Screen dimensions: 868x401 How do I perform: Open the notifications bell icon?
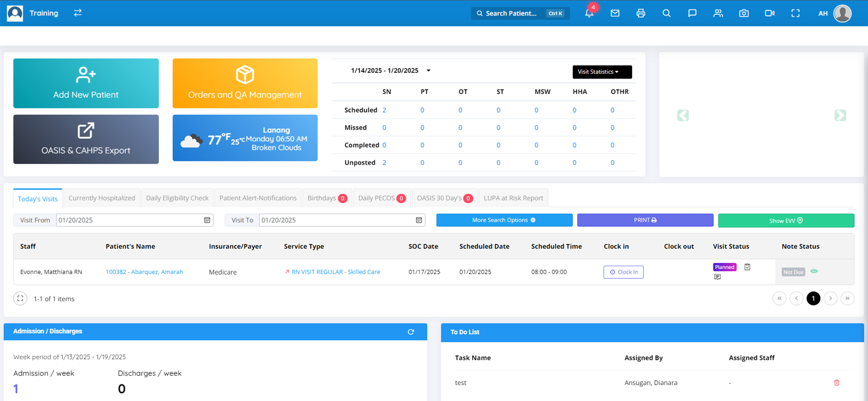[589, 13]
